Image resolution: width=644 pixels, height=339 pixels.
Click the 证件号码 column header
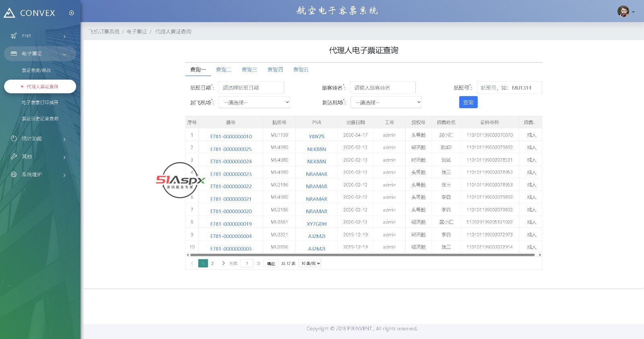(x=489, y=122)
